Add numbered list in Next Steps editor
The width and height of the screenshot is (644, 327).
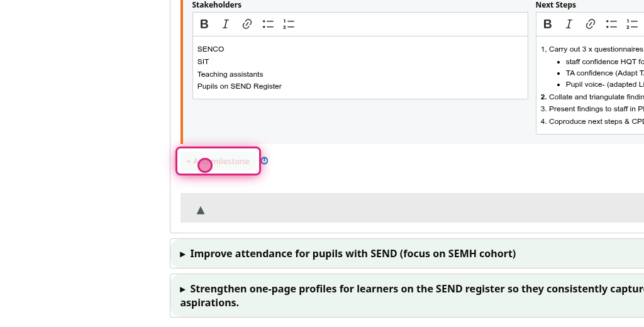click(633, 25)
